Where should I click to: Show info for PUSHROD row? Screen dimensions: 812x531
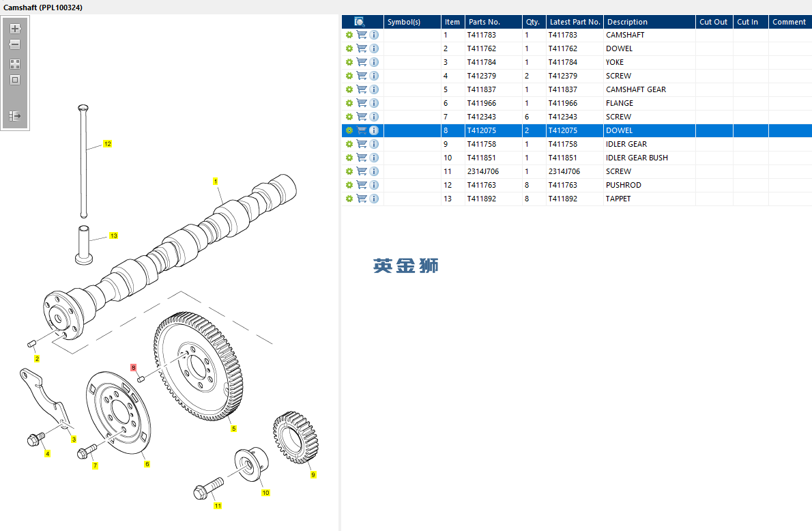point(374,185)
